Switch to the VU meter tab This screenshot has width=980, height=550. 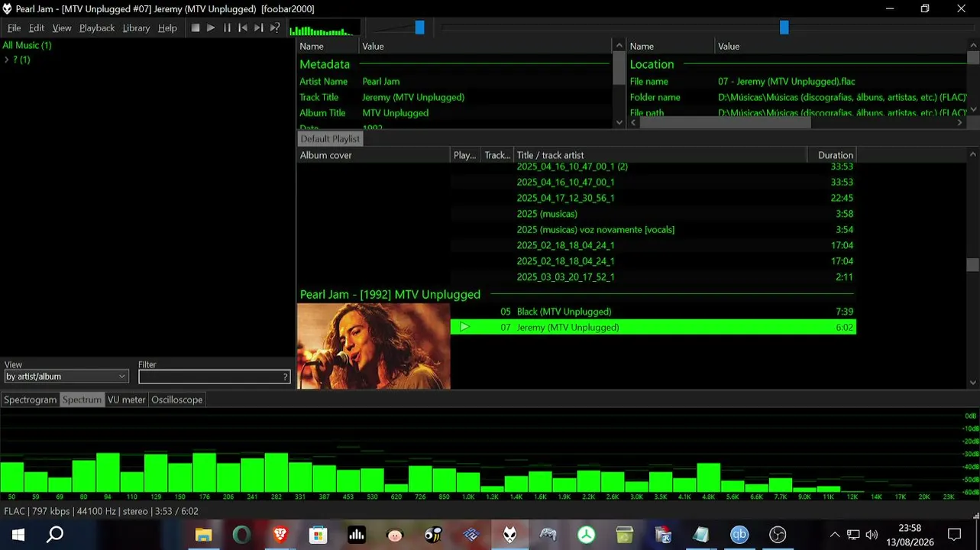click(126, 400)
